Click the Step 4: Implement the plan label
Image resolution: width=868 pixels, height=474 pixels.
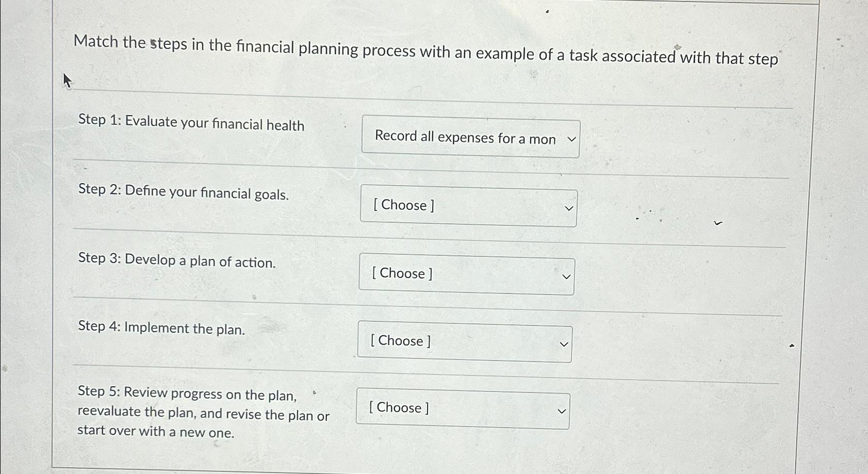tap(161, 329)
